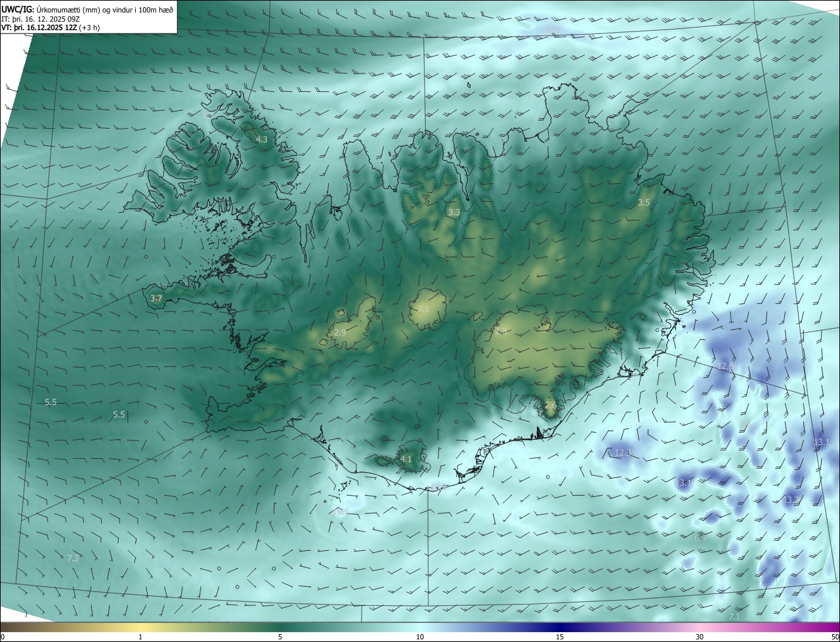Select the 7.1 value label
This screenshot has width=840, height=642.
[x=734, y=616]
